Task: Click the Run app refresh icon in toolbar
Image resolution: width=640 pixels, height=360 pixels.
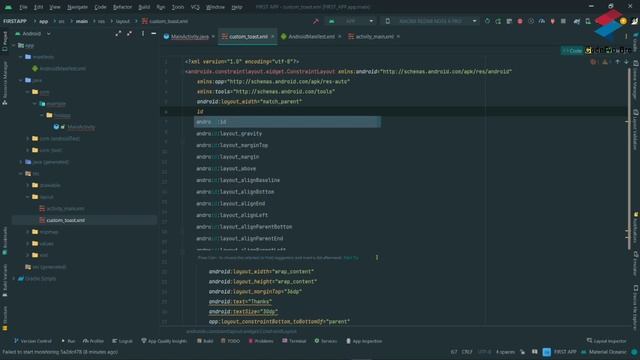Action: tap(487, 21)
